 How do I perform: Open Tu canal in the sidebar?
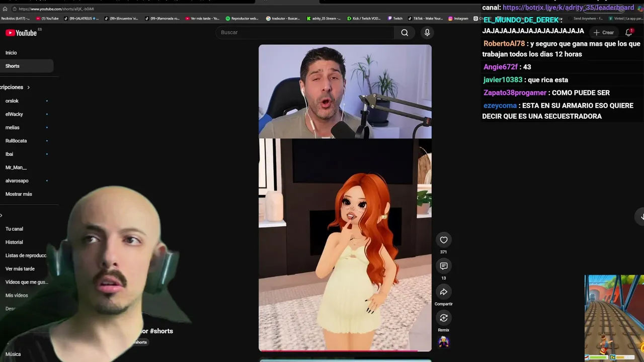[x=14, y=229]
